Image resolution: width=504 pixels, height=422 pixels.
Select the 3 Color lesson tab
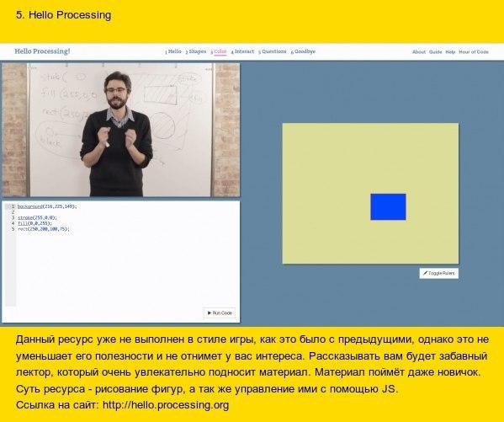(x=219, y=51)
